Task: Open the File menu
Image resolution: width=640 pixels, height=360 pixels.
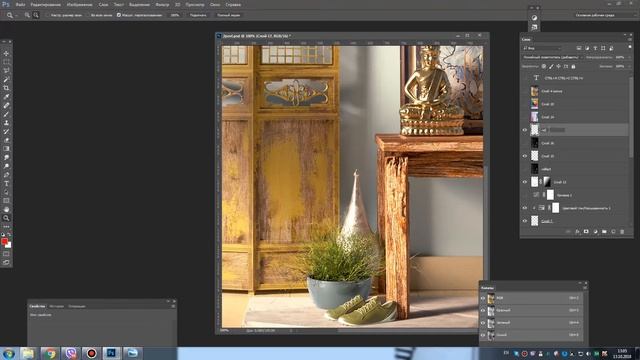Action: click(x=20, y=4)
